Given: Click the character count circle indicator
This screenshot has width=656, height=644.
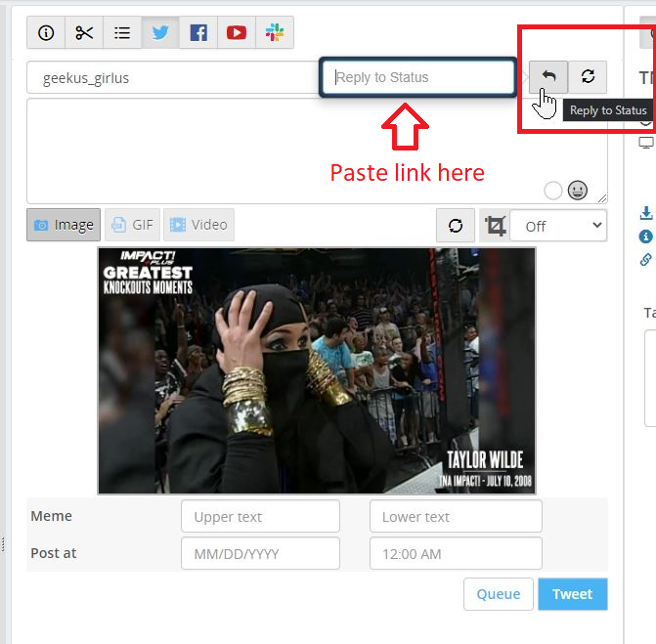Looking at the screenshot, I should 552,191.
